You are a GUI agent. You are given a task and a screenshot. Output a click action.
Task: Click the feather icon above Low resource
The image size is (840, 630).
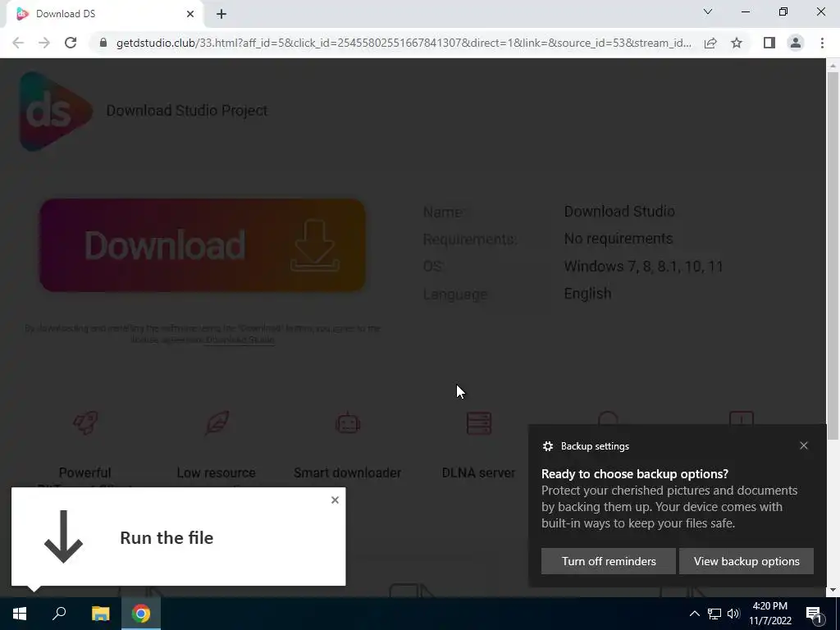coord(217,422)
